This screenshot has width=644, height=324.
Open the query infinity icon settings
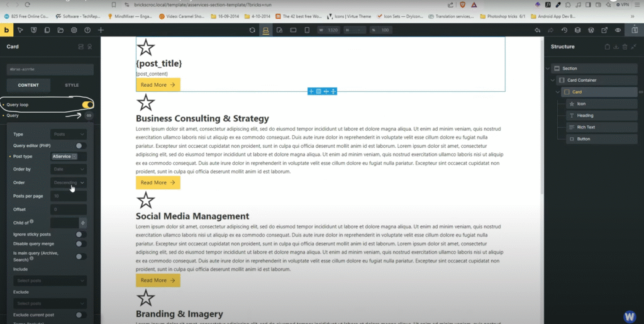pos(89,115)
